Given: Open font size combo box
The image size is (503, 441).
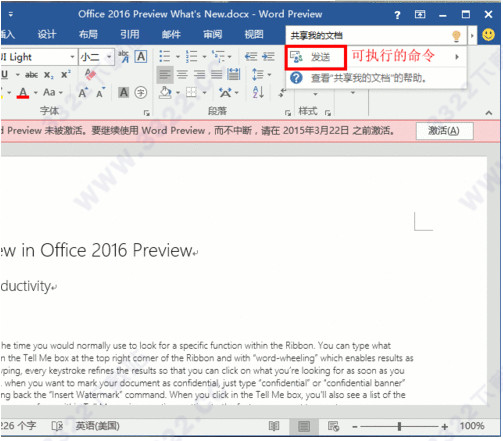Looking at the screenshot, I should (96, 57).
